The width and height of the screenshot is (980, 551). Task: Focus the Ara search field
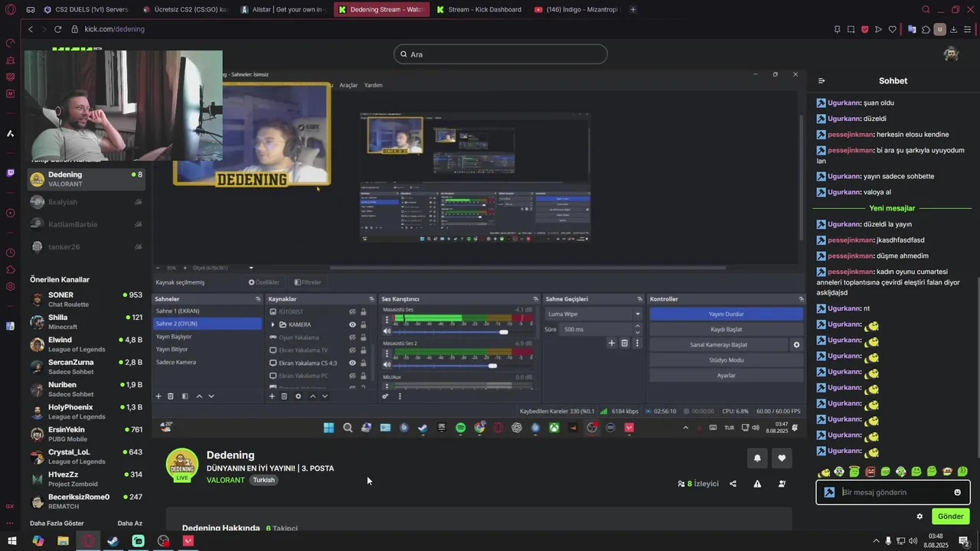[x=501, y=54]
